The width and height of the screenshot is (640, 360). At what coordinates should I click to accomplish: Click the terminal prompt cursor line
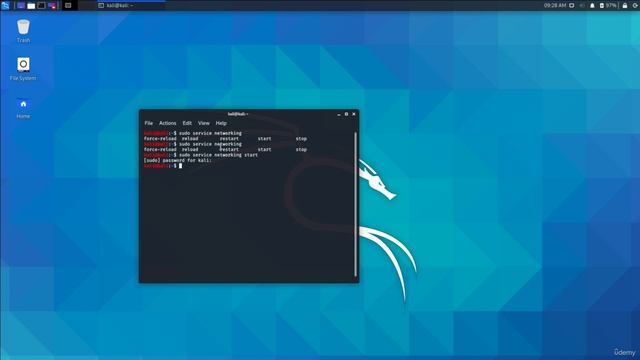click(x=163, y=166)
